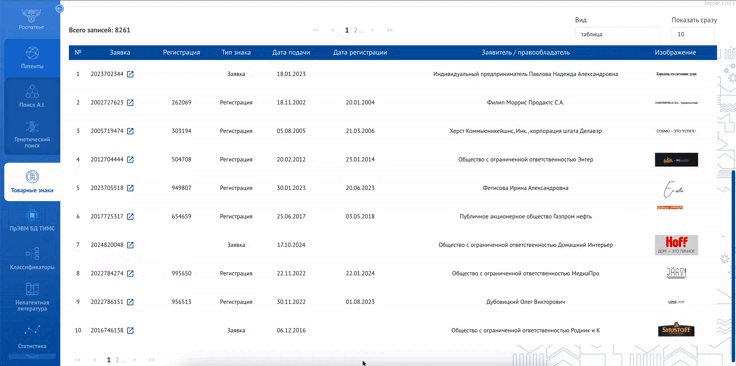The width and height of the screenshot is (736, 366).
Task: Open the Вид view-type dropdown
Action: point(618,34)
